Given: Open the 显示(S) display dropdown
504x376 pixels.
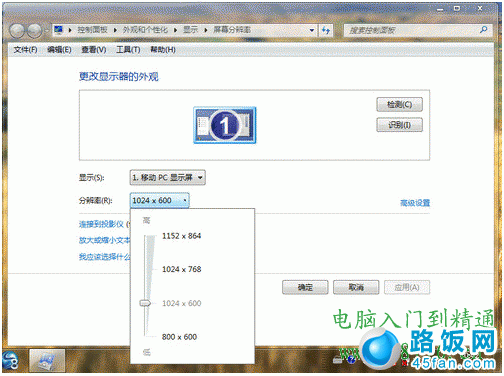Looking at the screenshot, I should pyautogui.click(x=167, y=178).
